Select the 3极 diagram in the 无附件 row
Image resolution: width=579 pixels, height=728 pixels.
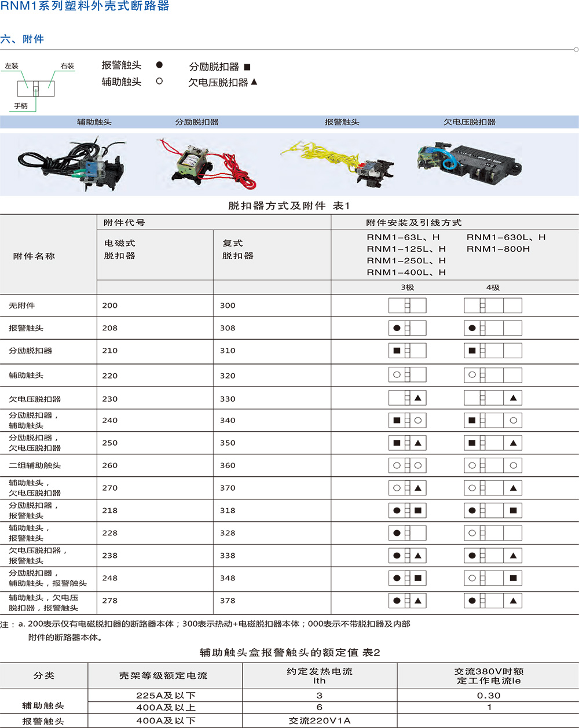[x=407, y=306]
